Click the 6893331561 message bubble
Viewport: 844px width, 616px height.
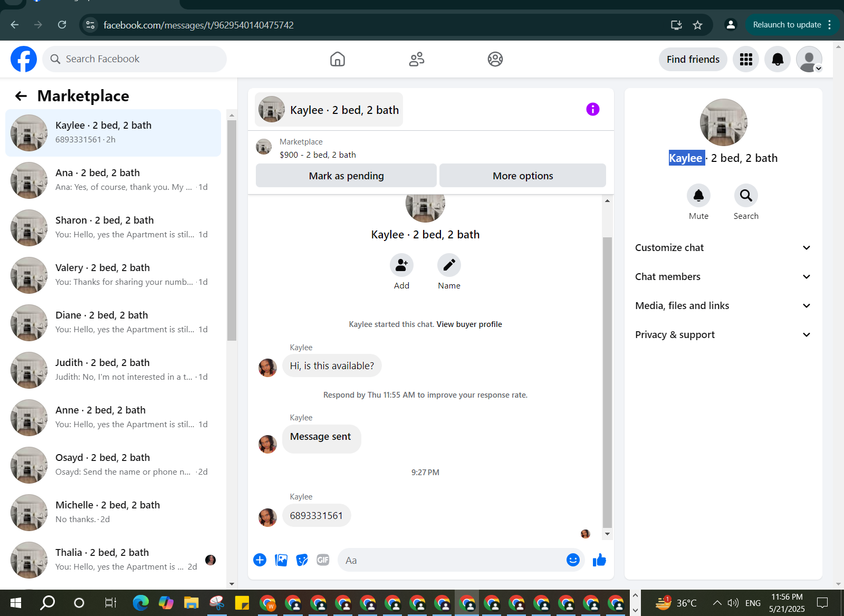point(316,516)
